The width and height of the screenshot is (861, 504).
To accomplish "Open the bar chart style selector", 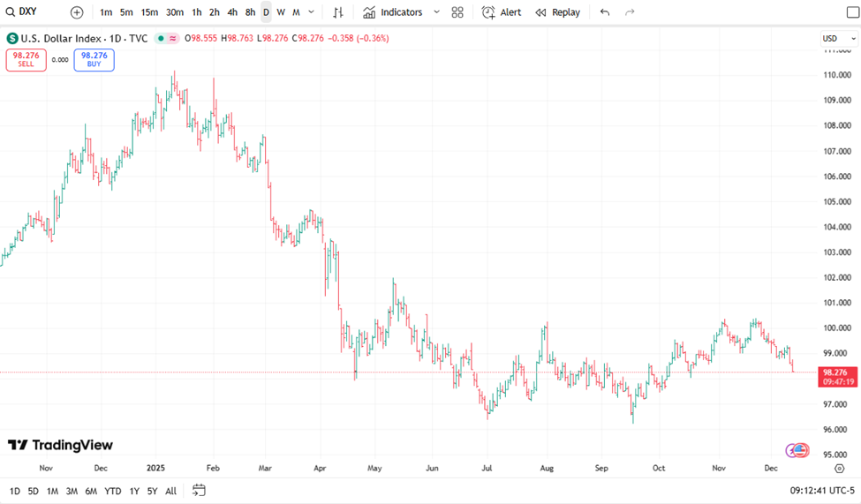I will (338, 12).
